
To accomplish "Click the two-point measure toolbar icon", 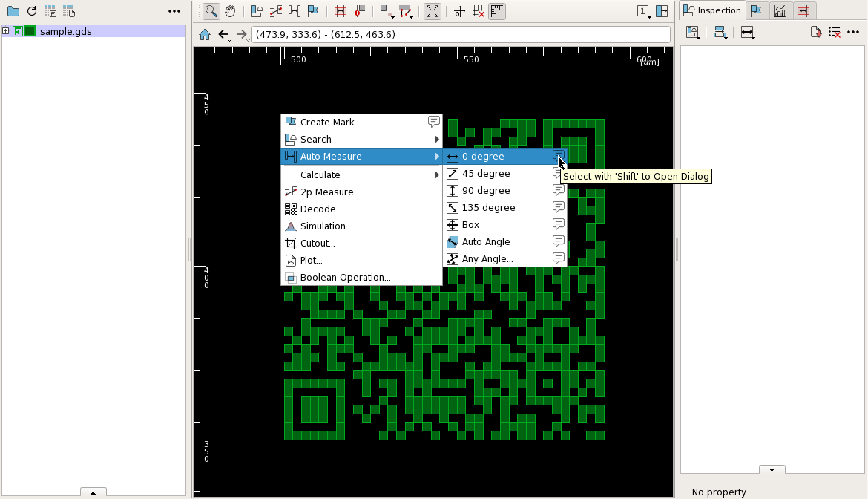I will 276,11.
